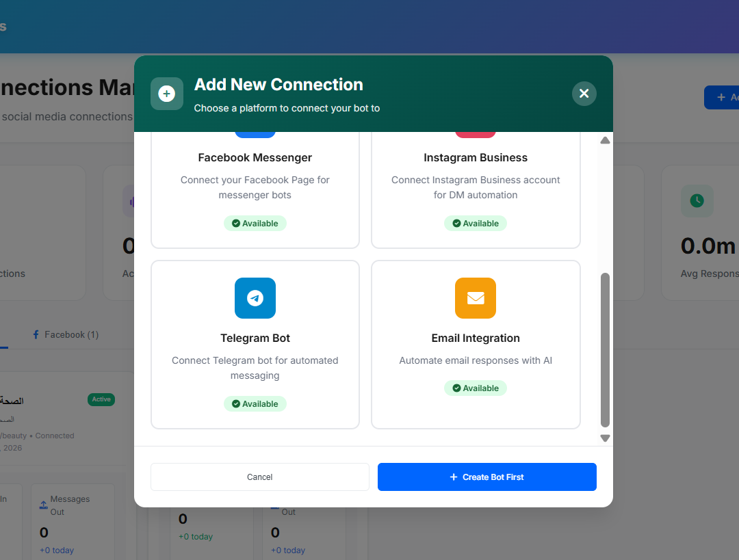
Task: Close the Add New Connection dialog
Action: pyautogui.click(x=584, y=94)
